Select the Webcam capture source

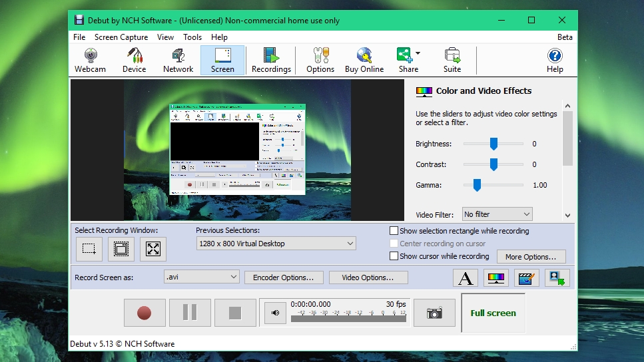coord(90,61)
